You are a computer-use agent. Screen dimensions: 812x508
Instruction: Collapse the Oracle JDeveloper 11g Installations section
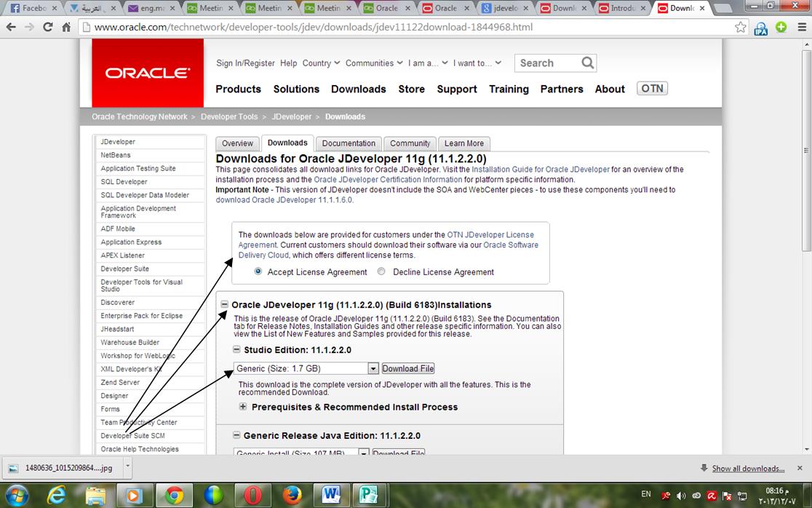click(x=225, y=305)
